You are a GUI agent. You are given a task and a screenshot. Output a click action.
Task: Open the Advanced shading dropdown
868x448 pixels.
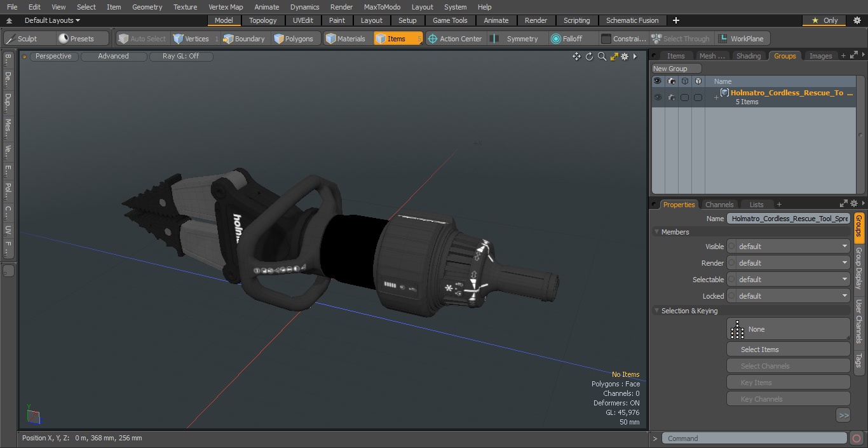coord(113,56)
